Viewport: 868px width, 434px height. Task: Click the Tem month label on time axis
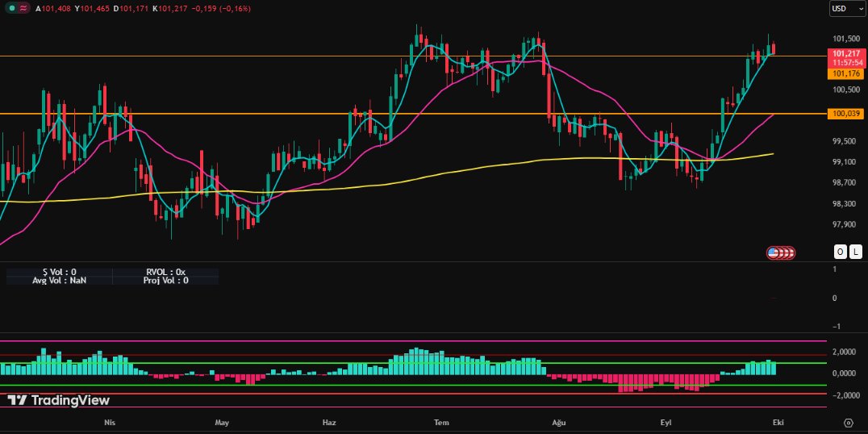click(441, 423)
